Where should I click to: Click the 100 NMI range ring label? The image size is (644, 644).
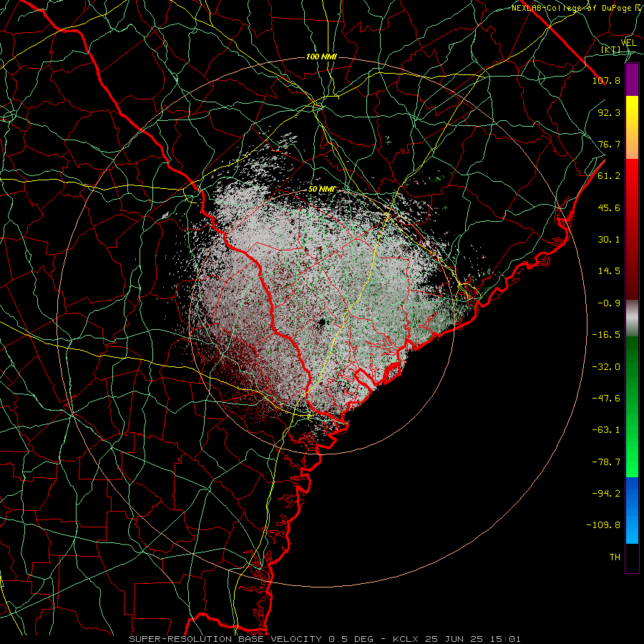click(x=321, y=57)
